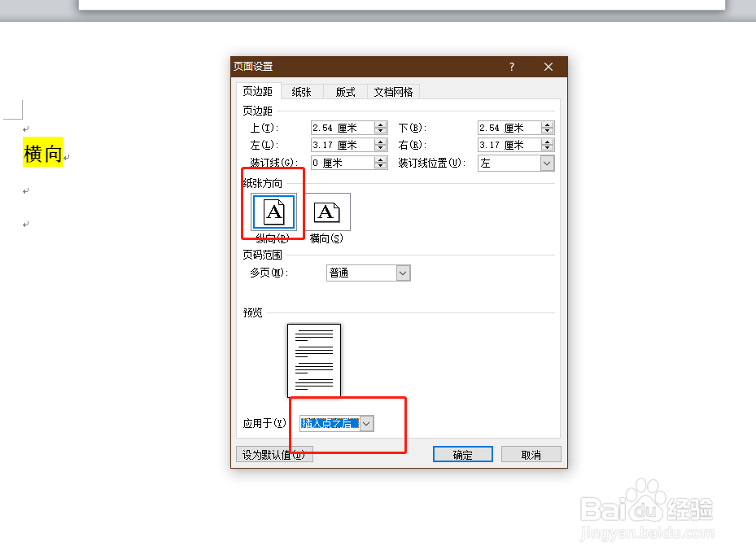Click the 确定 button
756x559 pixels.
(462, 453)
